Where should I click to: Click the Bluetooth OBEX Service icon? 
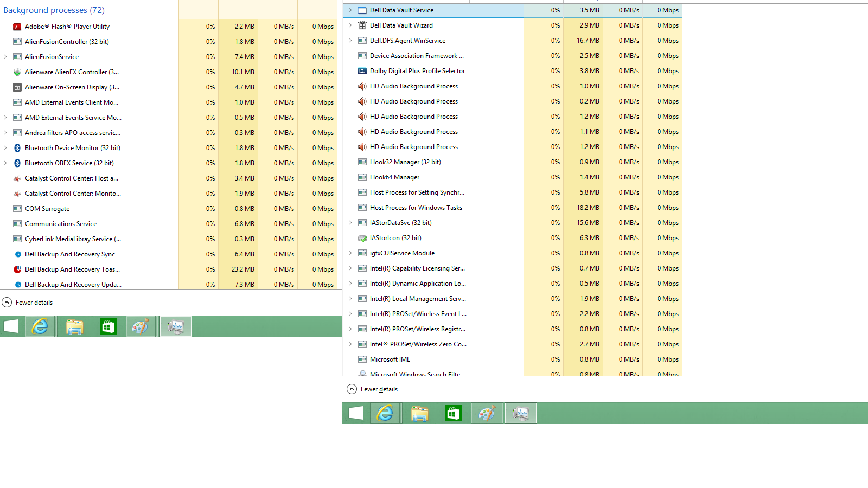tap(17, 163)
